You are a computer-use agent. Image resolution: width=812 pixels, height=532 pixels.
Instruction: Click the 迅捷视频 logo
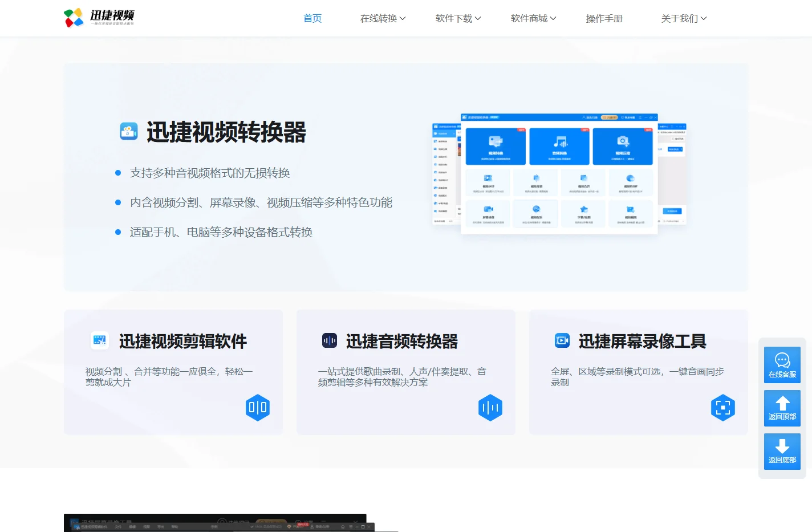tap(99, 18)
